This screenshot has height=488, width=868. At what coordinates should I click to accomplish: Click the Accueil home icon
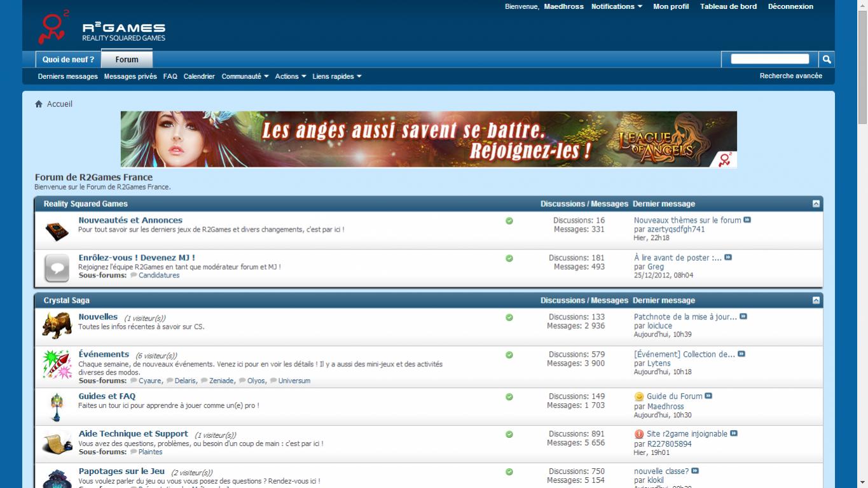click(x=39, y=104)
